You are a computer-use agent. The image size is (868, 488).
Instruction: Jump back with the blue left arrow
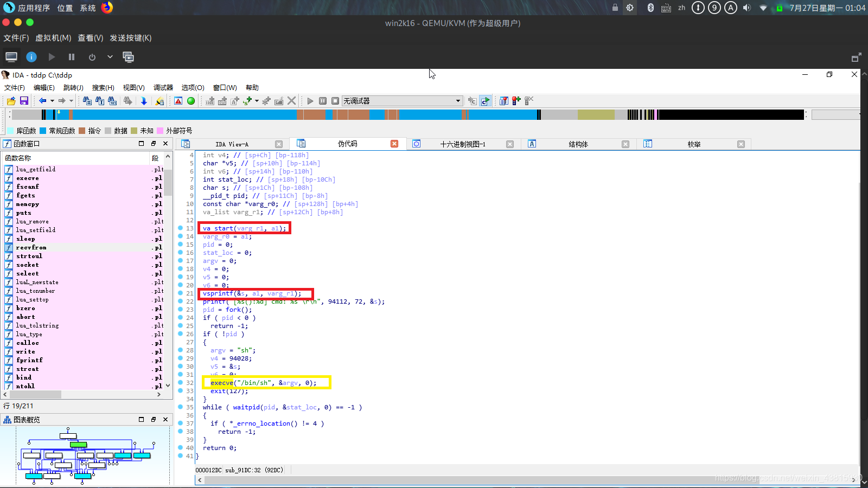coord(42,101)
